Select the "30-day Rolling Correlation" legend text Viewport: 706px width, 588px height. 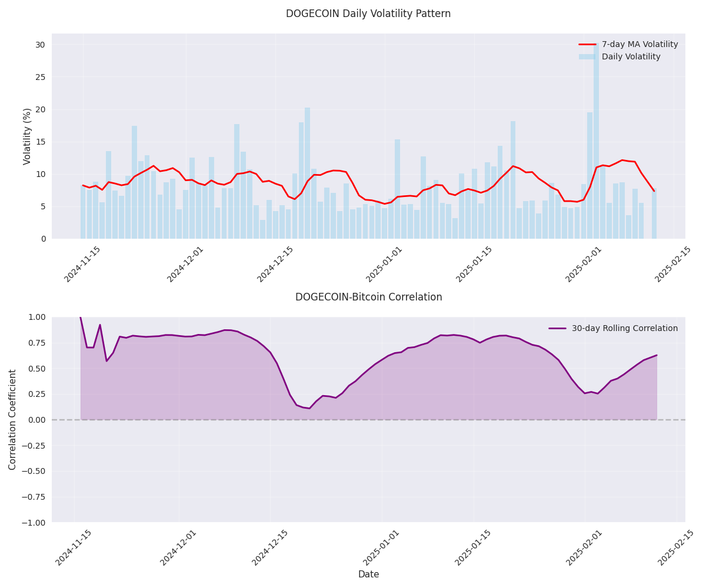click(624, 329)
